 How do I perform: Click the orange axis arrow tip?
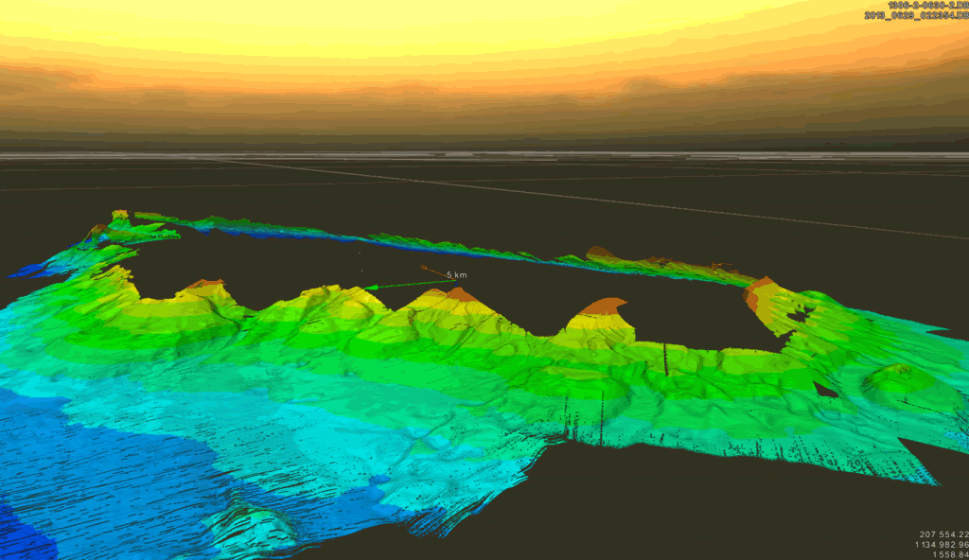(x=423, y=268)
